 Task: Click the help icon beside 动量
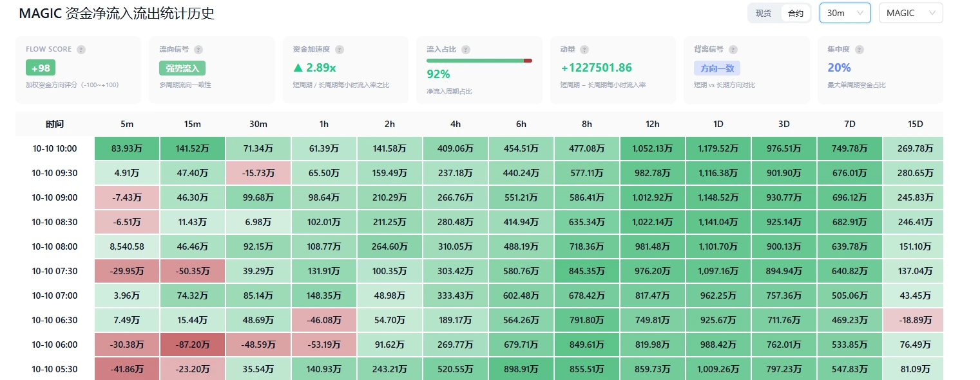point(584,50)
